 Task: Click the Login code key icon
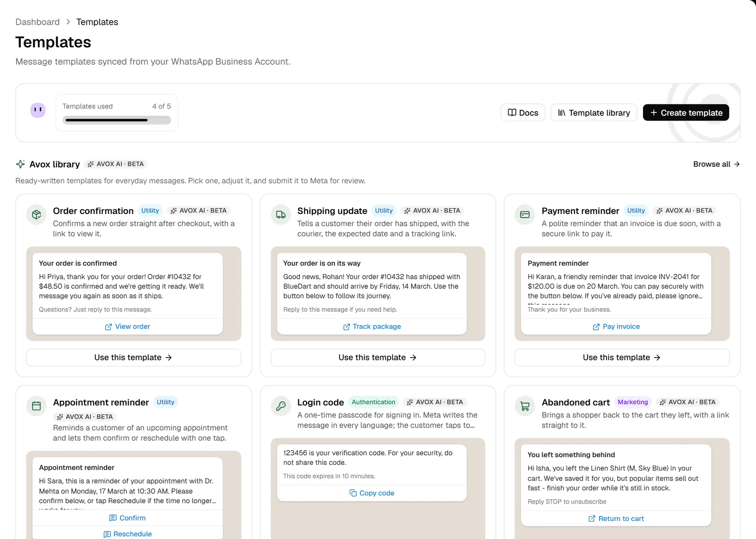point(281,406)
